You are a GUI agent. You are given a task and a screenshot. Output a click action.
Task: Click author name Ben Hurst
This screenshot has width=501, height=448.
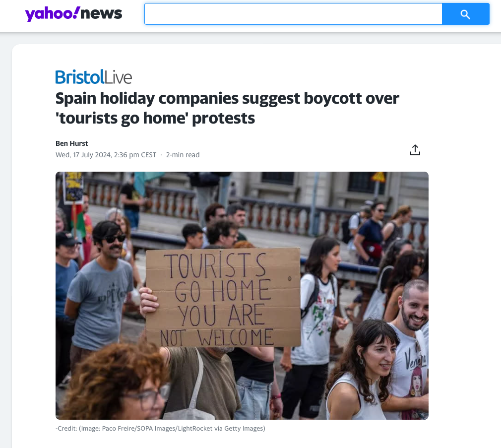(71, 143)
